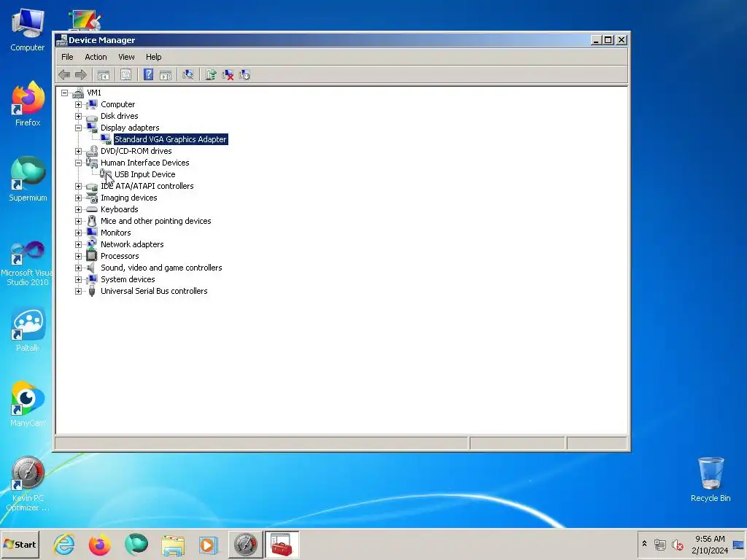Viewport: 747px width, 560px height.
Task: Click the Imaging devices label
Action: (128, 198)
